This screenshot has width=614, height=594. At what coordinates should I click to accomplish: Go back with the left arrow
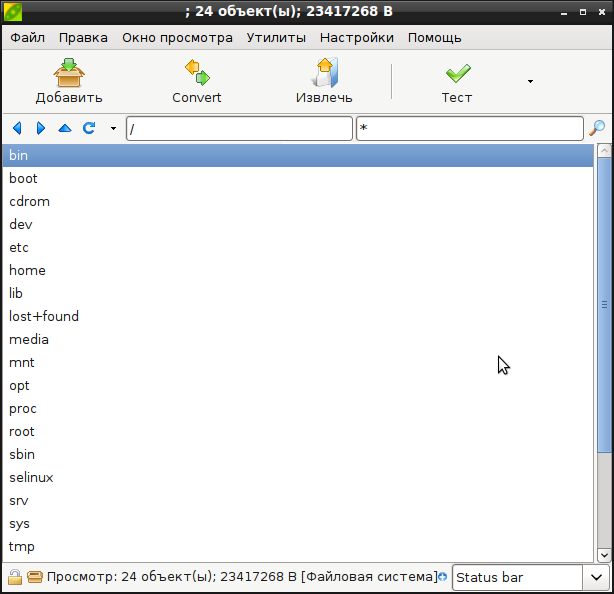pos(17,128)
